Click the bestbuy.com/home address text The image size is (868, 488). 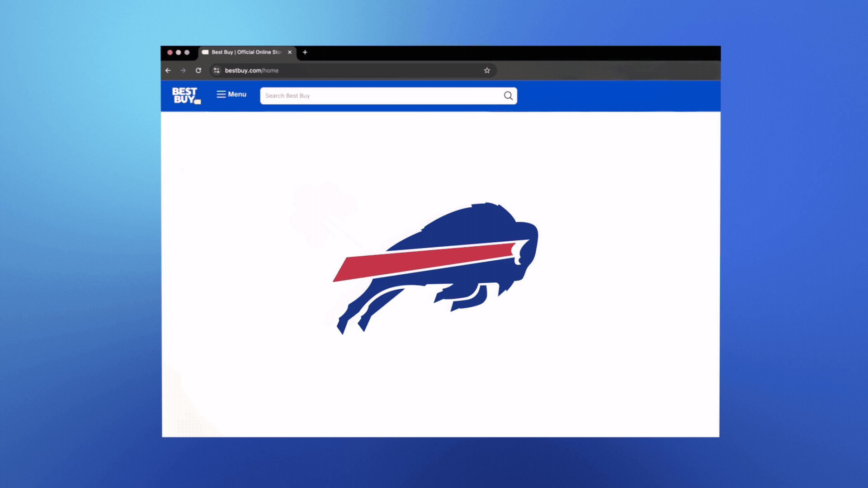(x=252, y=70)
